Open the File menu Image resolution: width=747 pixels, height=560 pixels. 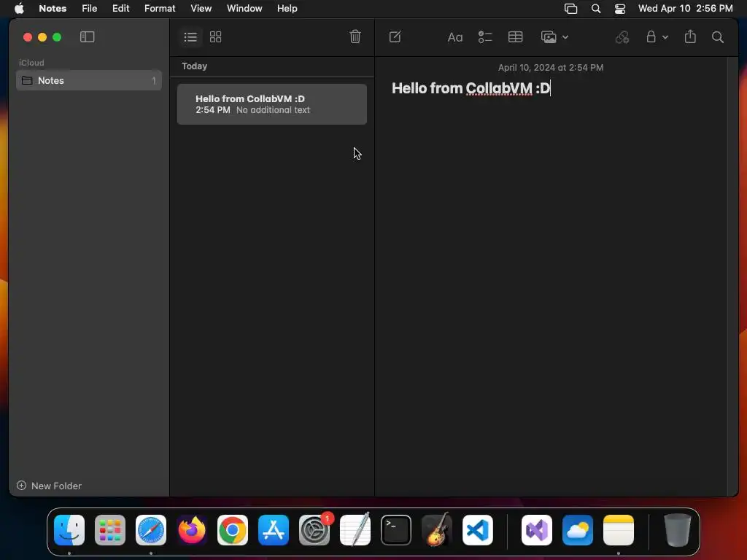(89, 8)
